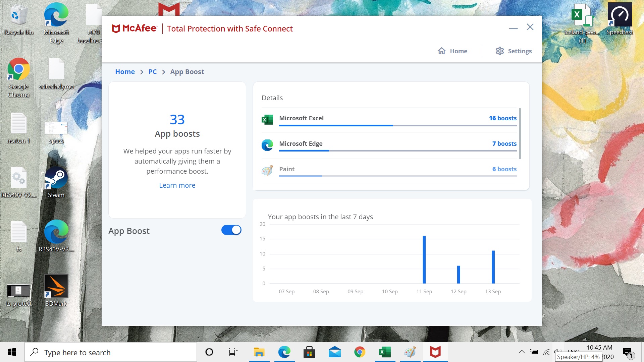Click the Microsoft Excel icon in taskbar
This screenshot has width=644, height=362.
click(384, 352)
